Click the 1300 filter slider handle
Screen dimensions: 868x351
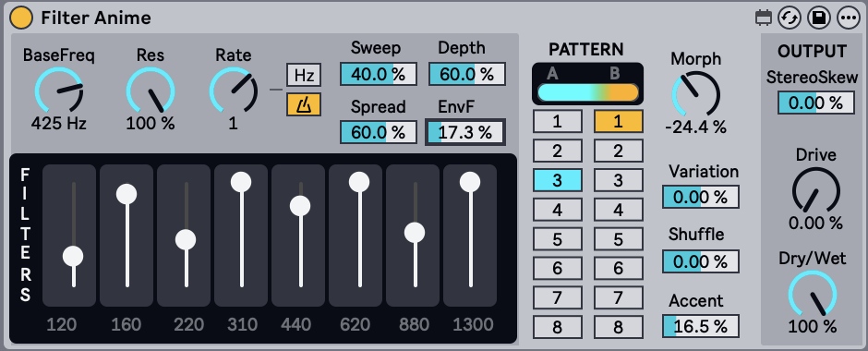[x=470, y=182]
